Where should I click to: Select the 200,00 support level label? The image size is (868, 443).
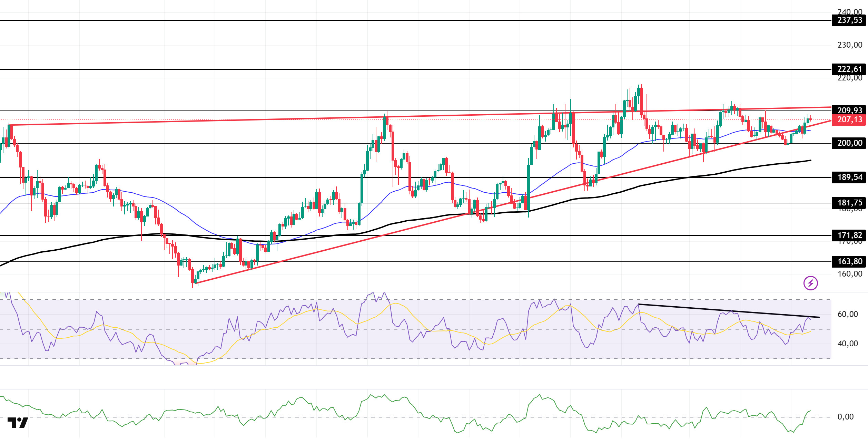tap(849, 143)
